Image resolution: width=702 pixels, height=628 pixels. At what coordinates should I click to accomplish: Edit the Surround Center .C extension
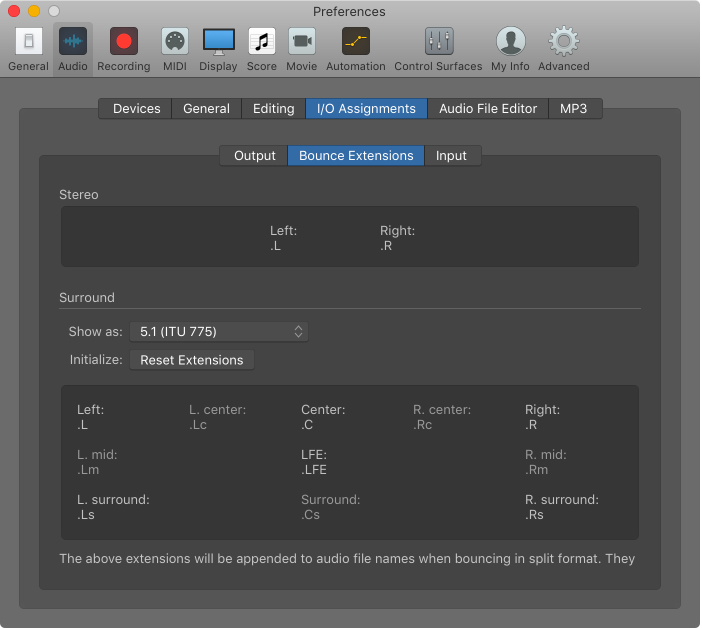click(307, 425)
